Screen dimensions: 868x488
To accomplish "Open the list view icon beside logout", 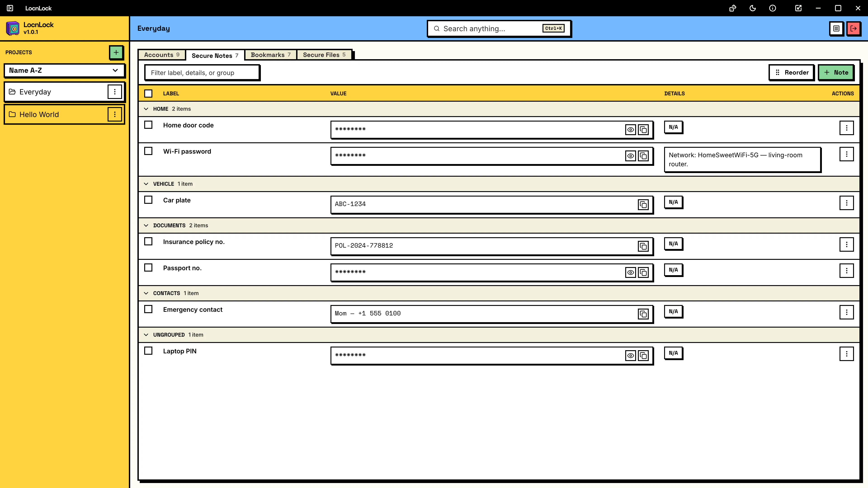I will tap(836, 29).
